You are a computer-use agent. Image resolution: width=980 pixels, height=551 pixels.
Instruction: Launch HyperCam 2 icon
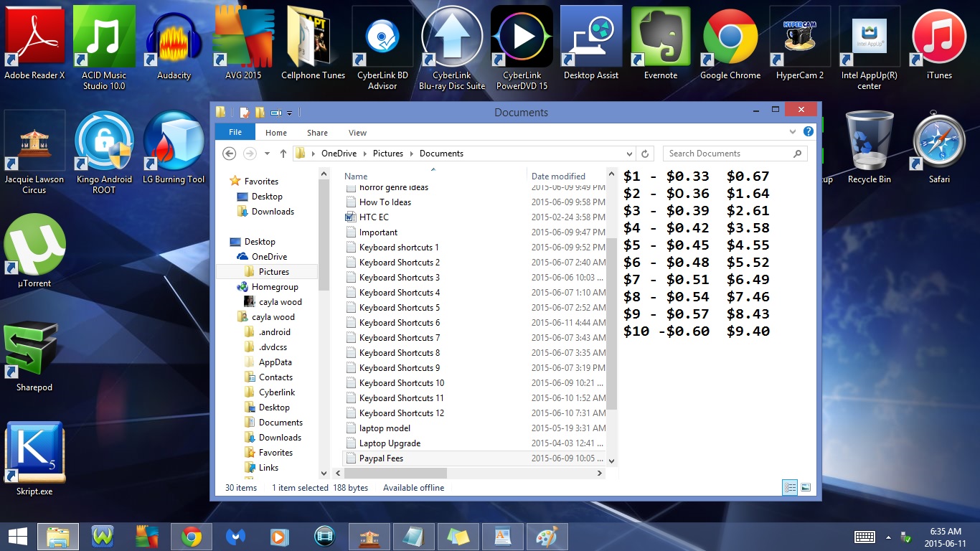coord(800,43)
